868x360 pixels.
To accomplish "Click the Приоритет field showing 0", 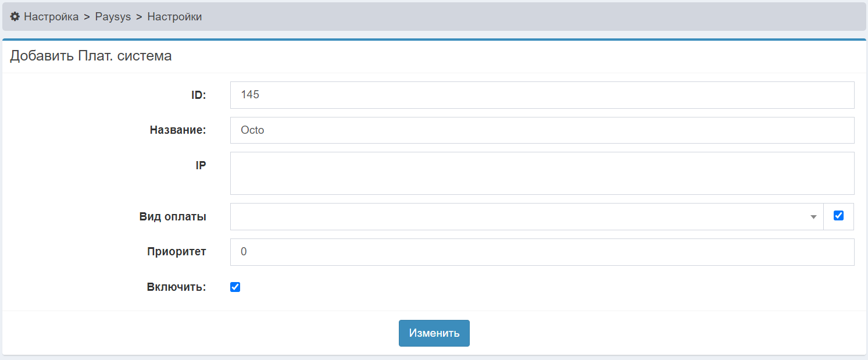I will coord(542,252).
